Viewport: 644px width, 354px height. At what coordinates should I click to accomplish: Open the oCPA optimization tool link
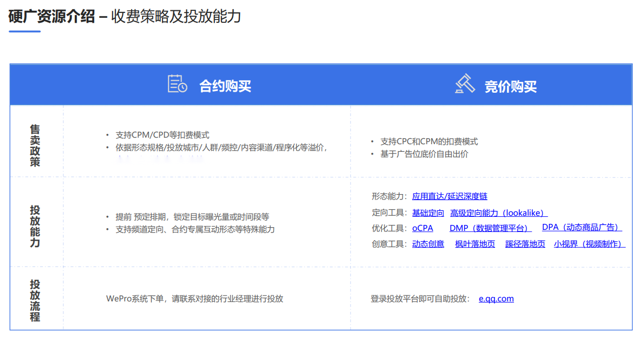[x=422, y=228]
